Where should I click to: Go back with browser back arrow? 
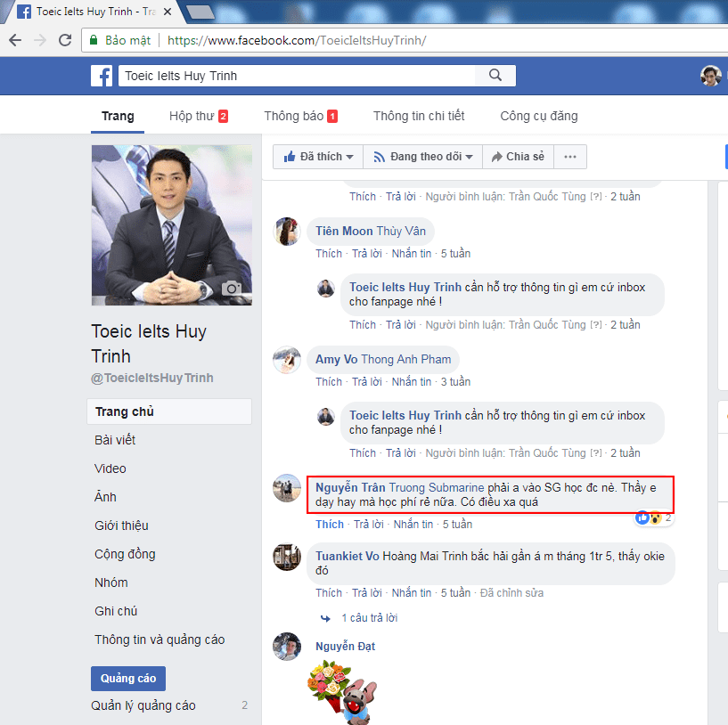click(x=15, y=40)
